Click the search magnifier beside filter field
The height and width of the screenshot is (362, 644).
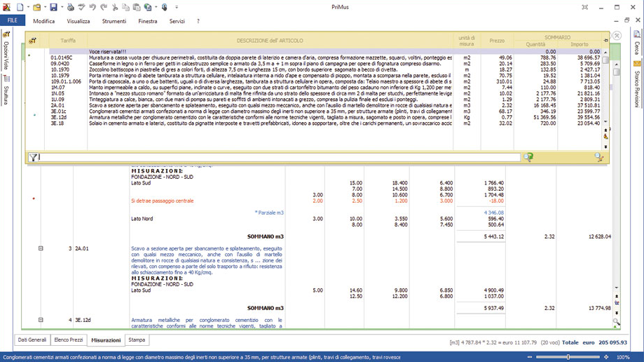point(528,158)
